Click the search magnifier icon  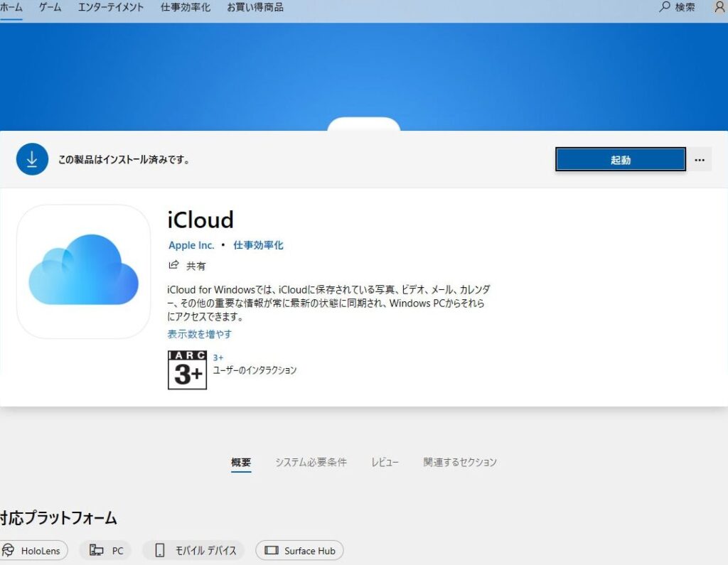point(665,7)
